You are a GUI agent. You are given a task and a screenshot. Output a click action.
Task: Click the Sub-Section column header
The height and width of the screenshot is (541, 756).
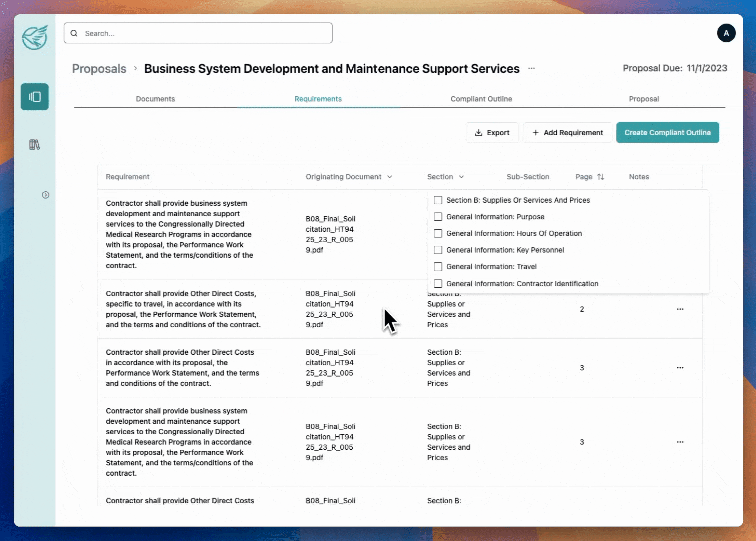(x=528, y=177)
